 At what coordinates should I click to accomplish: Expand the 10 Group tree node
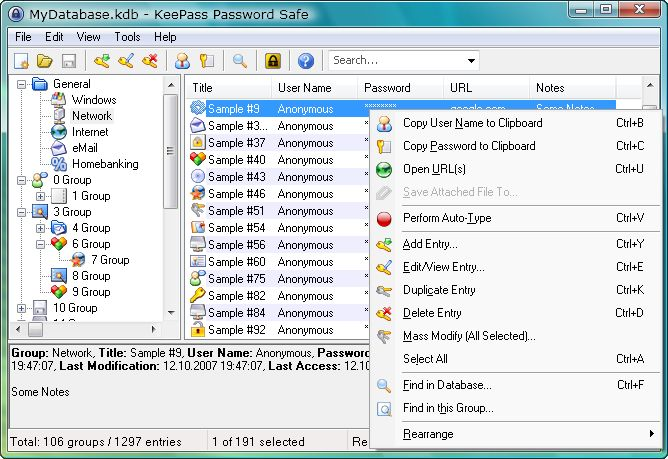[x=23, y=308]
